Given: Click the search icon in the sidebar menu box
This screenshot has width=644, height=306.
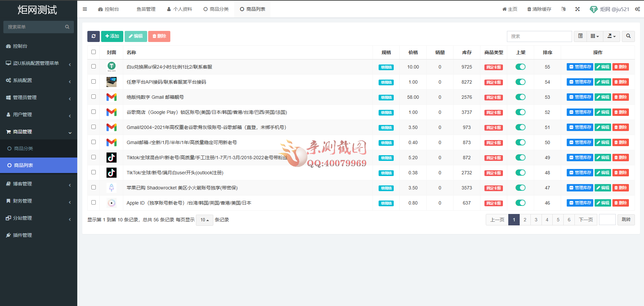Looking at the screenshot, I should [x=67, y=27].
